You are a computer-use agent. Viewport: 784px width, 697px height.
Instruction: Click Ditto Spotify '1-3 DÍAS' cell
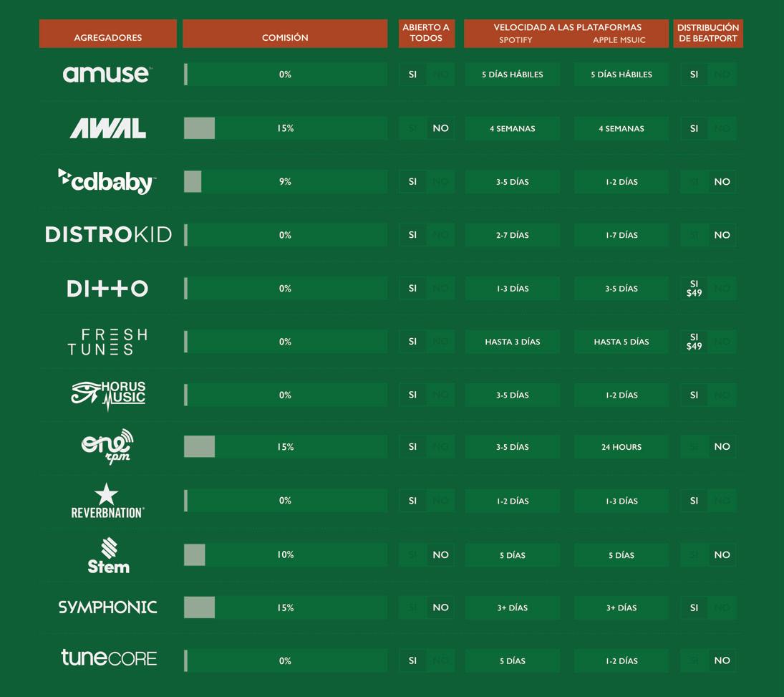point(513,288)
